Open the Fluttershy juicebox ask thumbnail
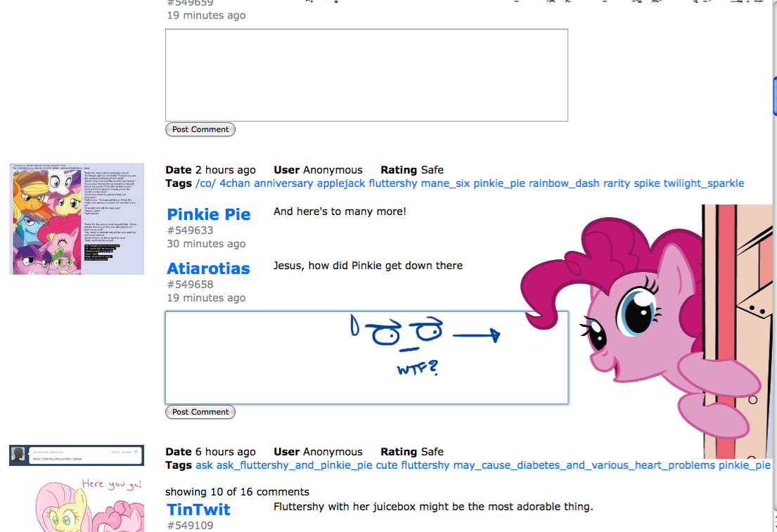The width and height of the screenshot is (777, 532). click(77, 488)
